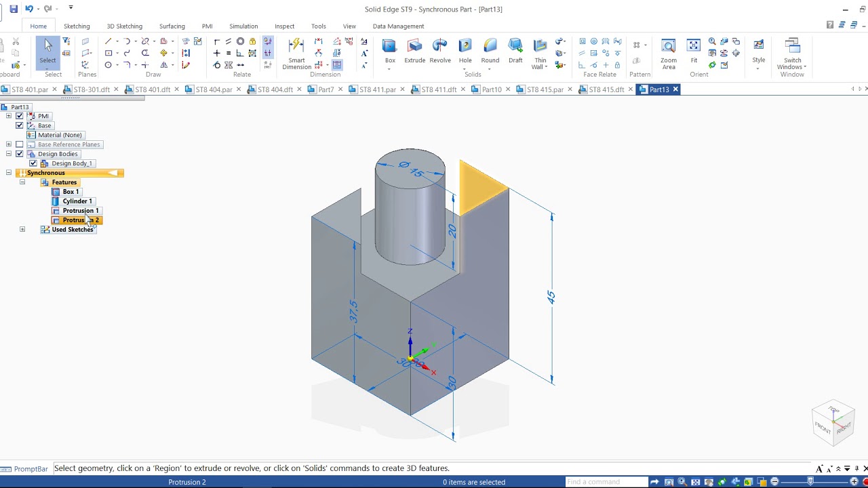Screen dimensions: 868x488
Task: Click the zoom slider in status bar
Action: click(810, 482)
